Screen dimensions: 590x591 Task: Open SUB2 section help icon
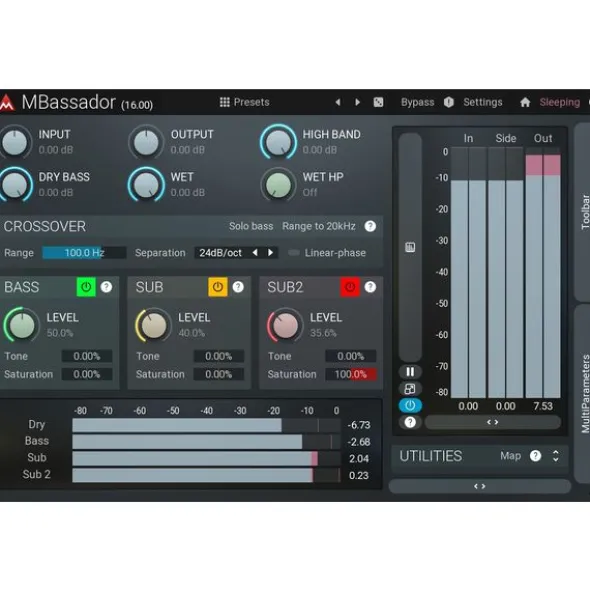pos(370,287)
